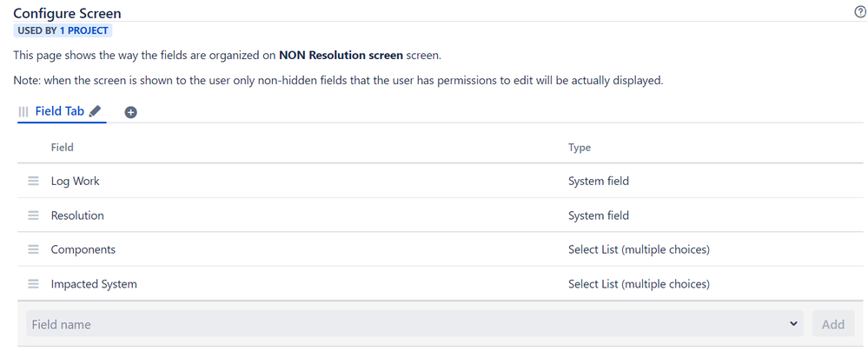The width and height of the screenshot is (868, 364).
Task: Select the Field Tab tab
Action: (x=60, y=111)
